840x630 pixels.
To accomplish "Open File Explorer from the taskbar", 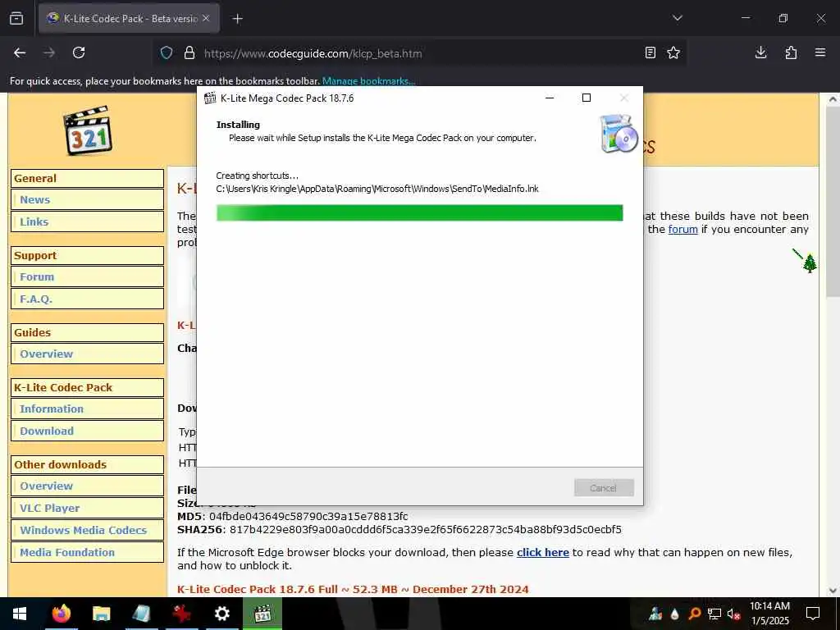I will click(101, 614).
